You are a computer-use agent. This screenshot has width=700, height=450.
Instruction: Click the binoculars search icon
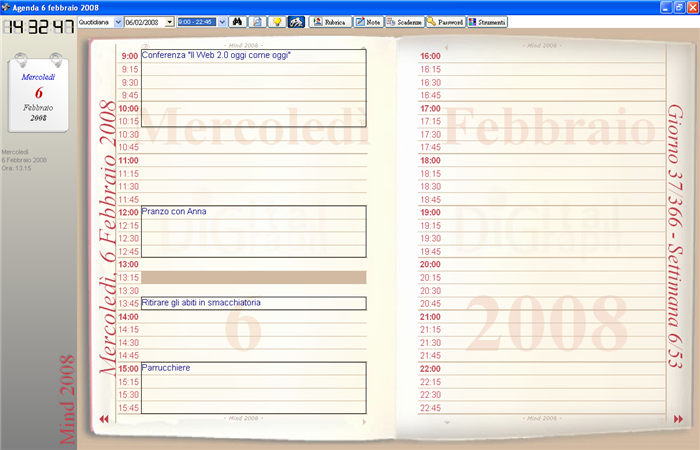(238, 21)
